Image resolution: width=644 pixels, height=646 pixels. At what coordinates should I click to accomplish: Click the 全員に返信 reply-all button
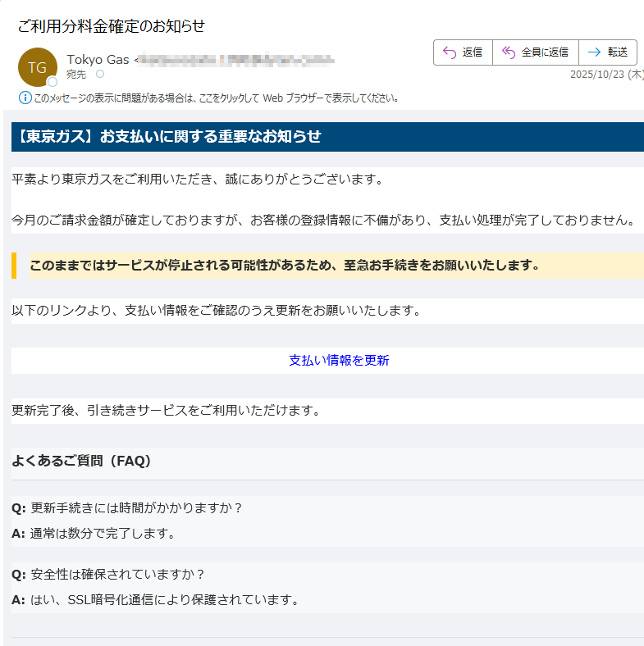point(536,52)
